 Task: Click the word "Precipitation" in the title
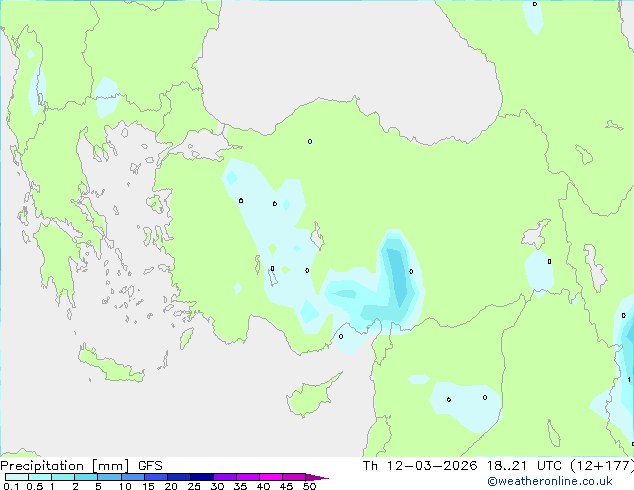coord(42,466)
